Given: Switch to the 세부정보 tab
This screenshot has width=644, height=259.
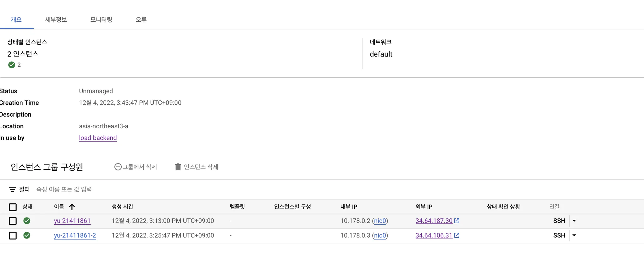Looking at the screenshot, I should point(56,19).
